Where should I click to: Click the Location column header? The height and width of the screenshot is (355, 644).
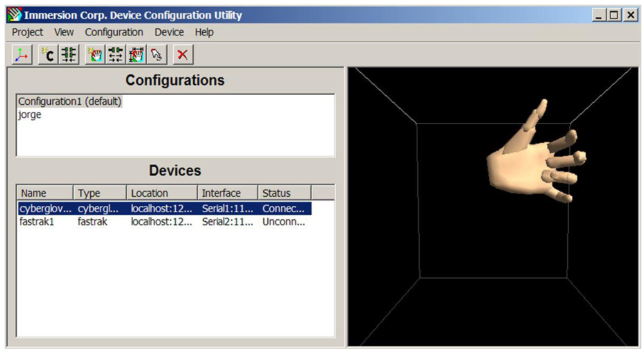(162, 193)
